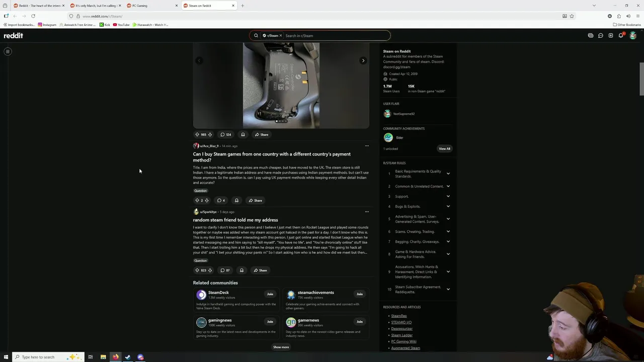Reload the page in Firefox
Screen dimensions: 644x362
coord(33,16)
